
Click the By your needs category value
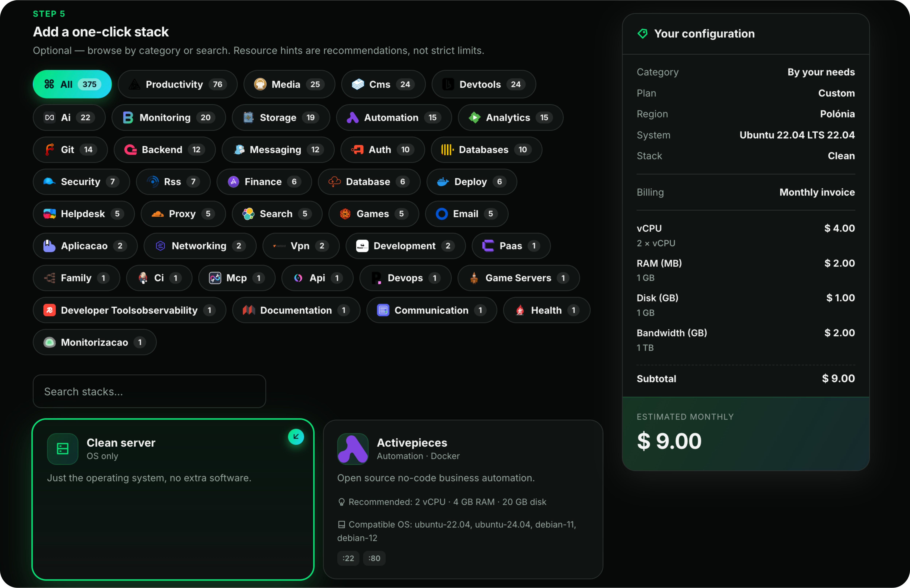821,72
